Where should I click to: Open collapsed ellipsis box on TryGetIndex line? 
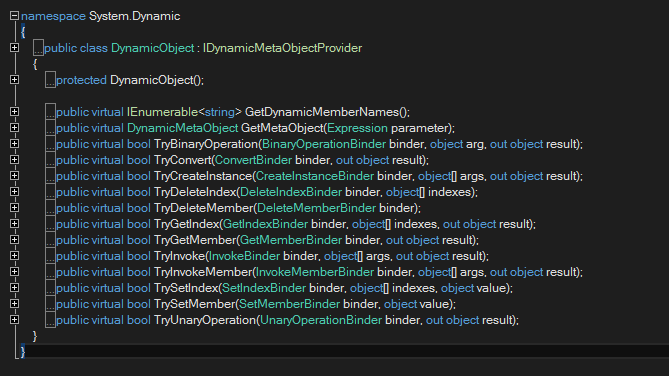[50, 224]
